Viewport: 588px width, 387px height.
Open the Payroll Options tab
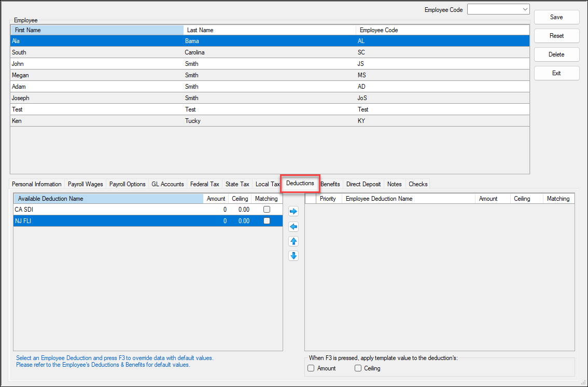pos(128,184)
